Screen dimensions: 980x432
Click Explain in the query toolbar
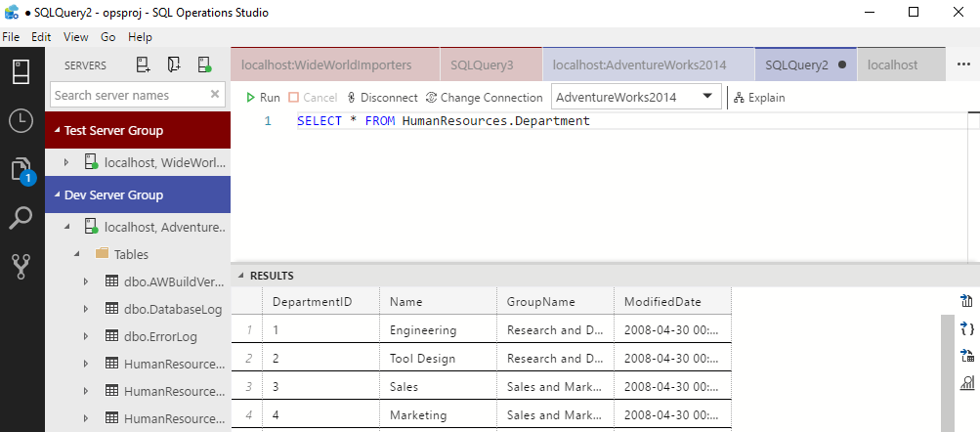[x=759, y=98]
